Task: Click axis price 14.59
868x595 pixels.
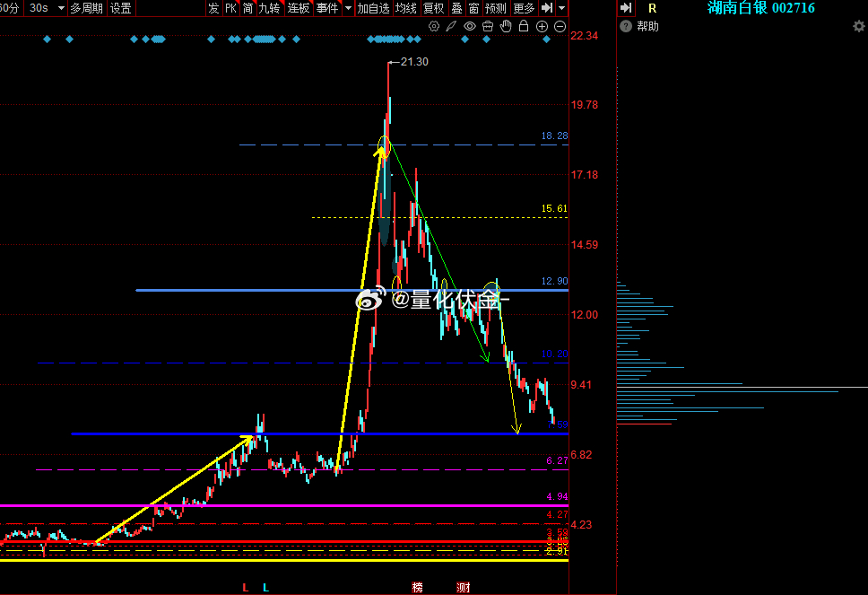Action: pos(585,244)
